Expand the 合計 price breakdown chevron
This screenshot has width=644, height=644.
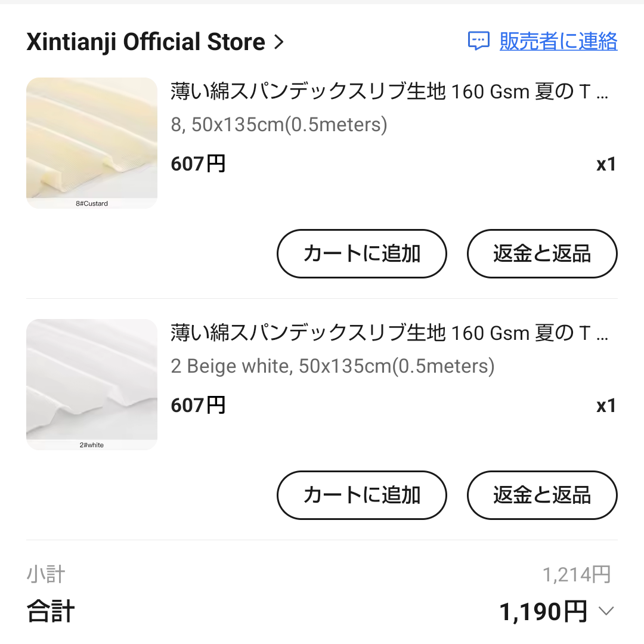pyautogui.click(x=606, y=611)
